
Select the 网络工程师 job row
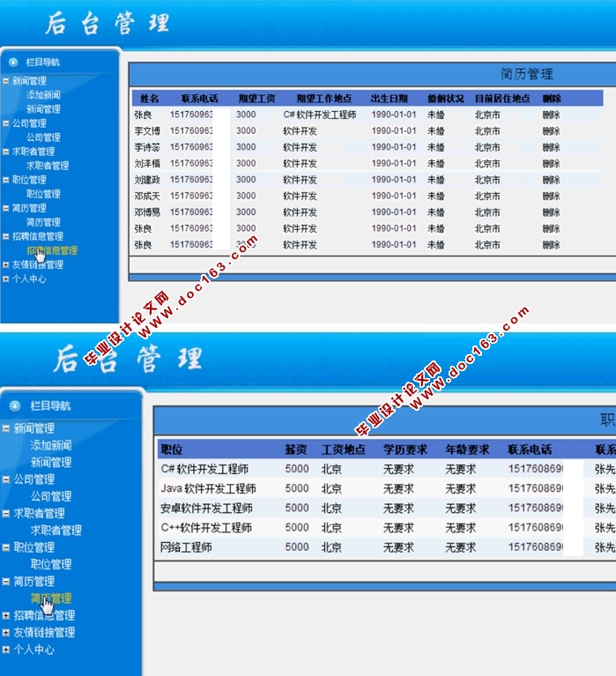coord(387,547)
